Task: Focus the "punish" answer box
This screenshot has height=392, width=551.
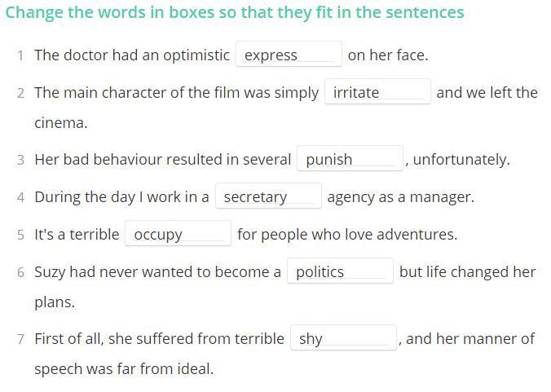Action: 350,160
